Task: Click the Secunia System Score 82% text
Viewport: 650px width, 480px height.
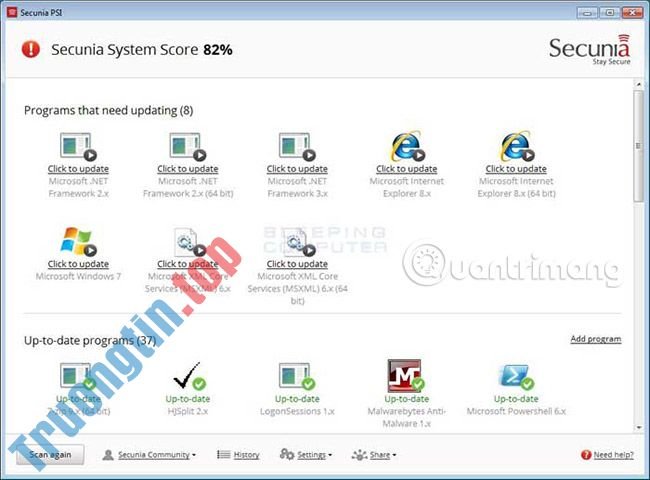Action: (x=141, y=50)
